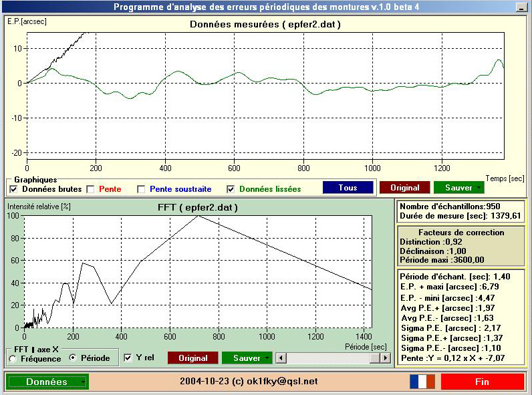The width and height of the screenshot is (532, 395).
Task: Click the Original button beside Tous
Action: pos(405,188)
